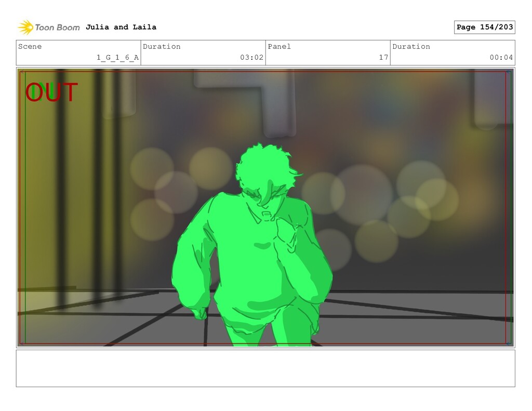
Task: Click the red 'OUT' camera label
Action: click(51, 92)
